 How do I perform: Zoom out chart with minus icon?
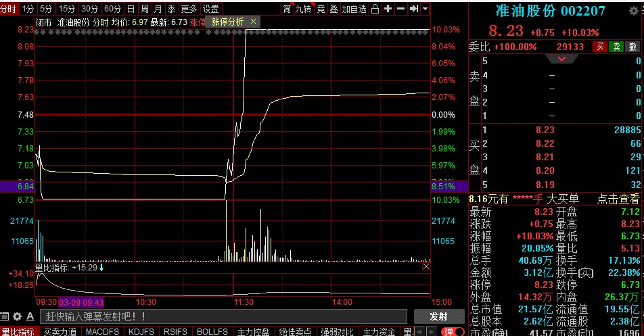(x=400, y=9)
